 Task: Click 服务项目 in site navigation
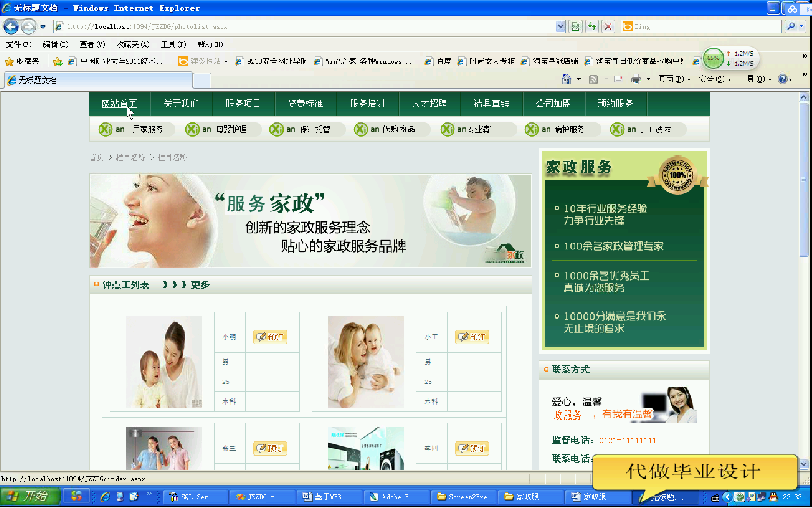click(x=243, y=103)
